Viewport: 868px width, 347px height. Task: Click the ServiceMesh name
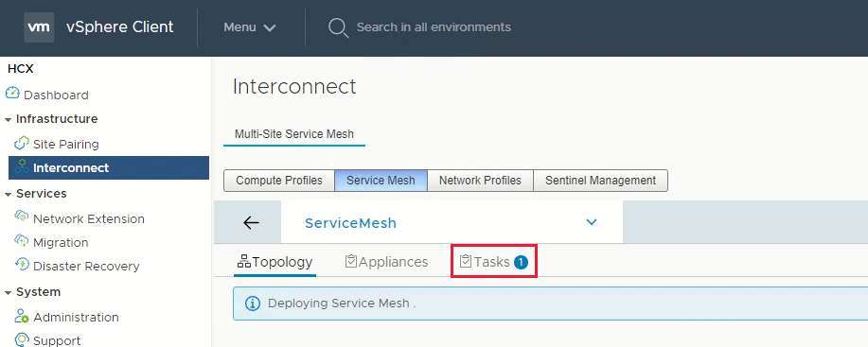[x=350, y=223]
